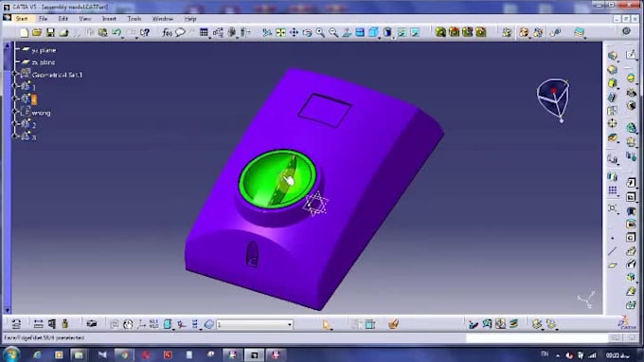Click the Select arrow tool in bottom toolbar
Screen dimensions: 644x362
[x=327, y=325]
